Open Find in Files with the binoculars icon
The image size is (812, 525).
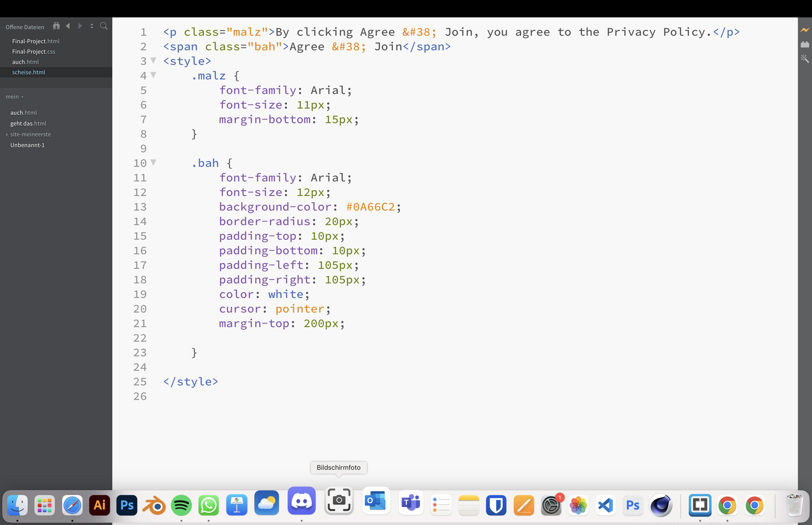56,26
